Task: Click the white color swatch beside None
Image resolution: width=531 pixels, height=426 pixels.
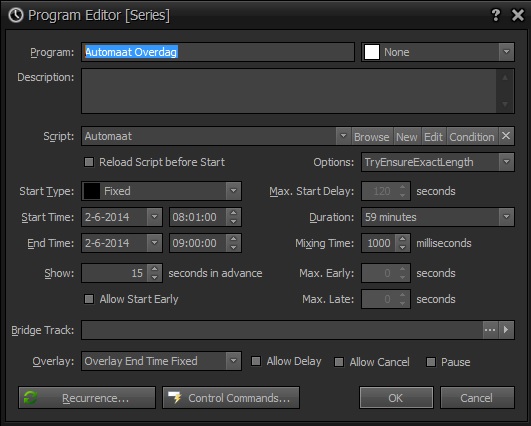Action: (x=371, y=52)
